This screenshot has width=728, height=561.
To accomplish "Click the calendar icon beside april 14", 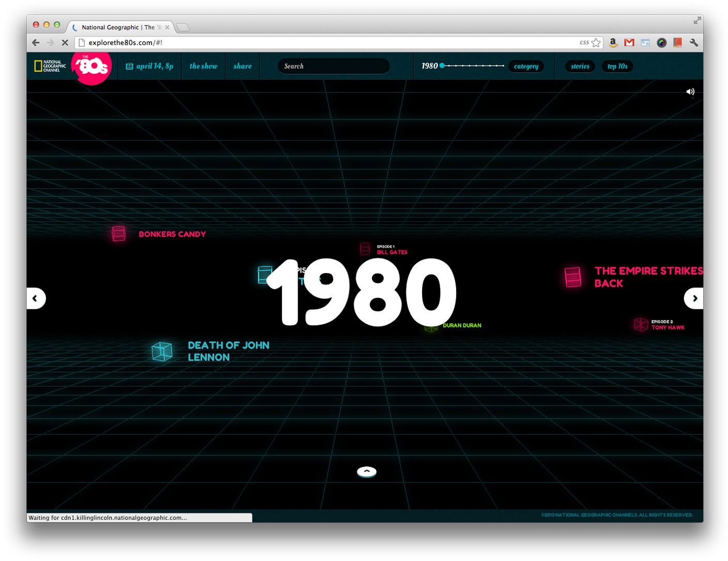I will [130, 66].
